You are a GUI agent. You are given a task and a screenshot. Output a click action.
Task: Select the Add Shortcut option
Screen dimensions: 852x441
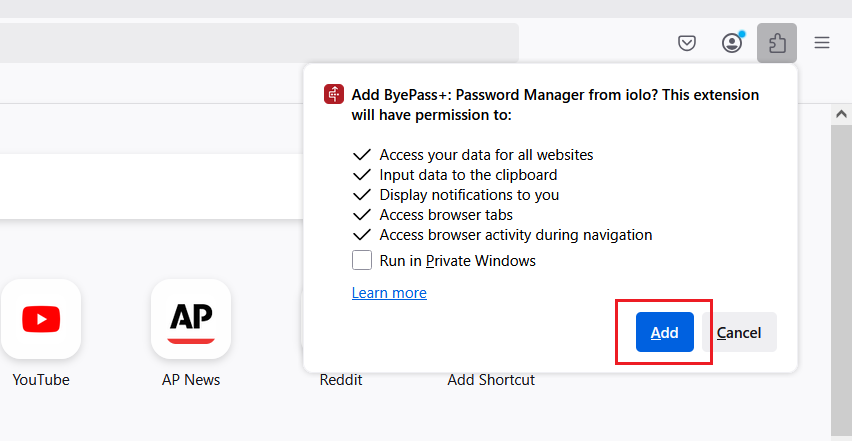pos(491,380)
